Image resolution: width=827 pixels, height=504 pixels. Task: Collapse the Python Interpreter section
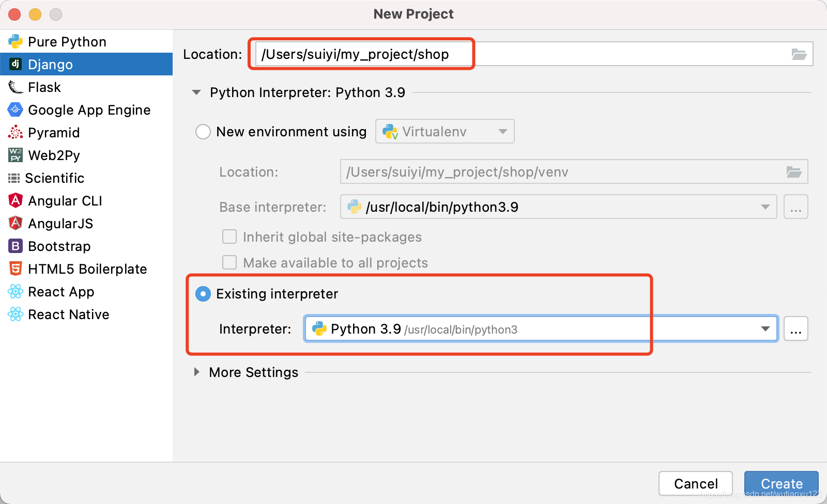pos(196,92)
